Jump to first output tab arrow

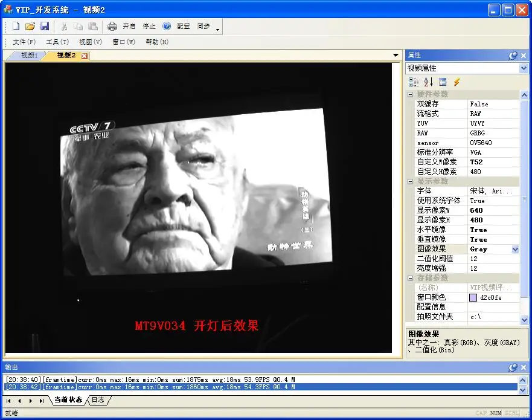click(x=8, y=401)
